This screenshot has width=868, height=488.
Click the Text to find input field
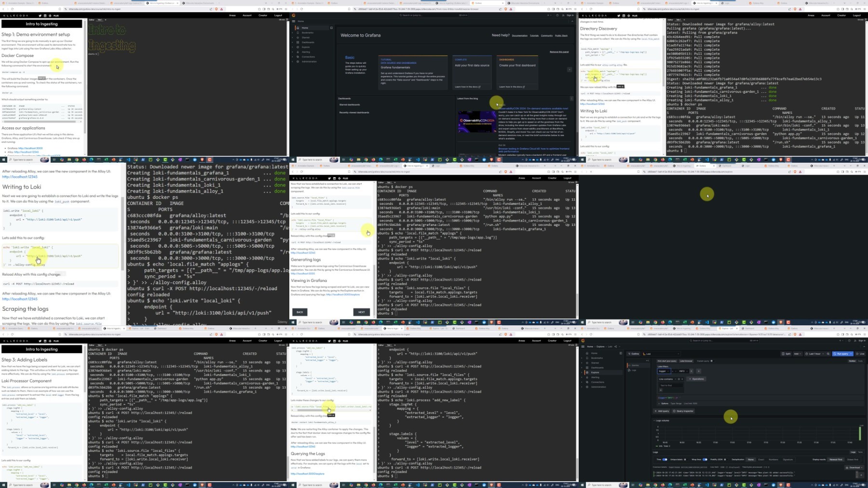(x=670, y=385)
